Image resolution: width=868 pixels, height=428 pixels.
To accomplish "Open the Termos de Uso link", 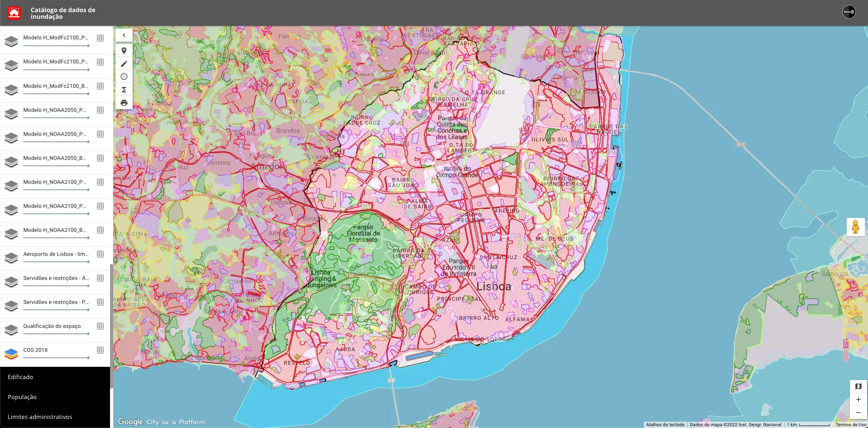I will 850,425.
